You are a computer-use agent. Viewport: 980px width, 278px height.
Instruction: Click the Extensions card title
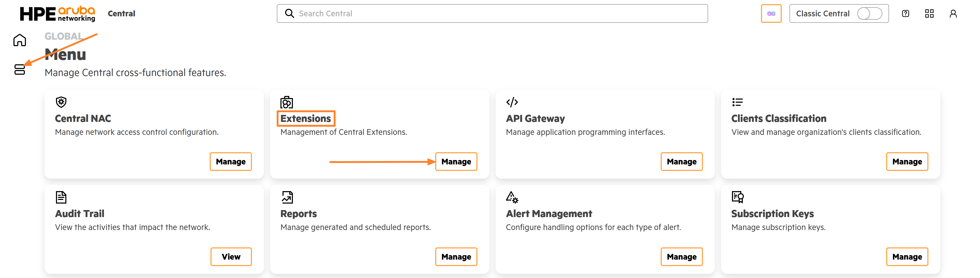306,119
